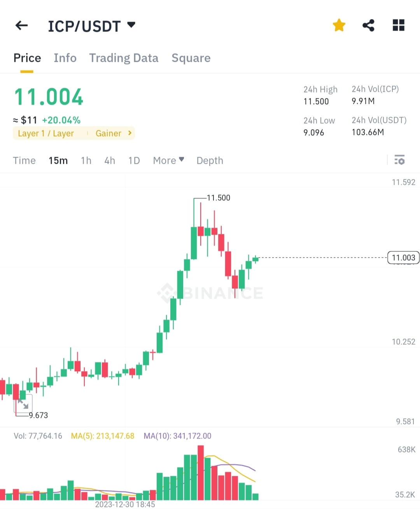Image resolution: width=420 pixels, height=509 pixels.
Task: Open the grid layout icon top right
Action: tap(398, 25)
